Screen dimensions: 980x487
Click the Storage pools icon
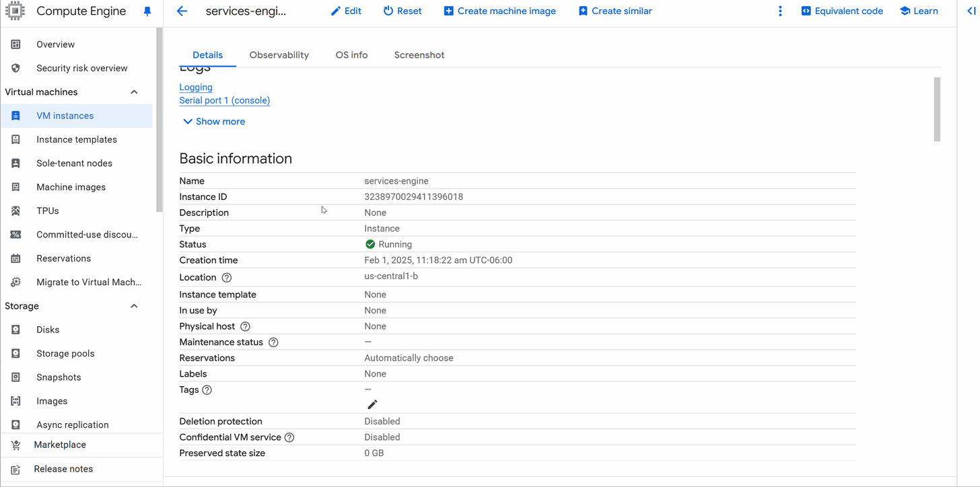[16, 353]
